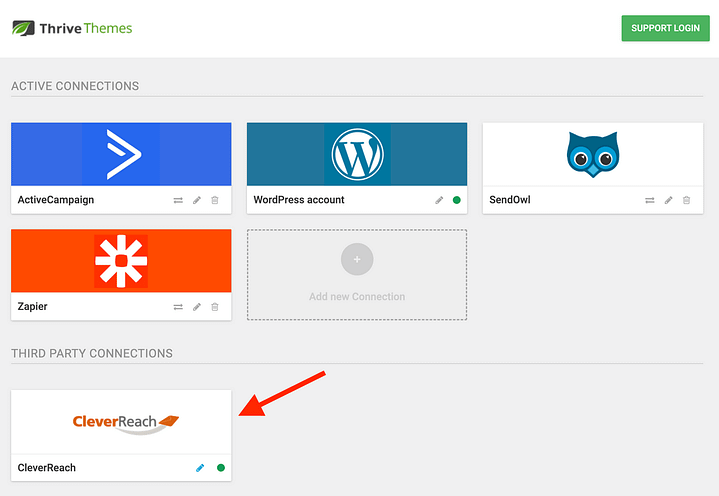Click the CleverReach card label
The height and width of the screenshot is (496, 719).
(47, 468)
